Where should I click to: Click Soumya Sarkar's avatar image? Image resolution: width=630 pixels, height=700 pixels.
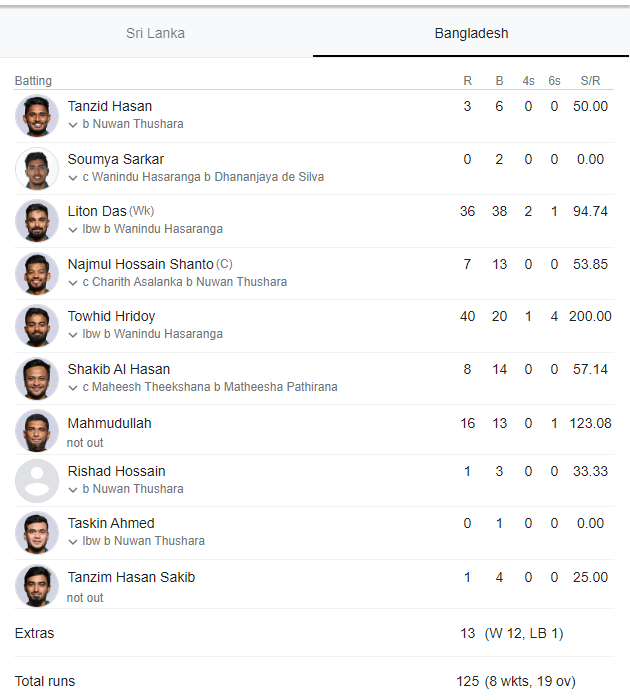coord(37,168)
